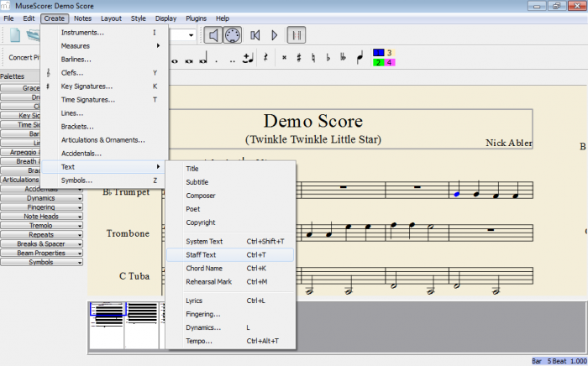
Task: Select Lyrics in Text submenu
Action: (230, 301)
